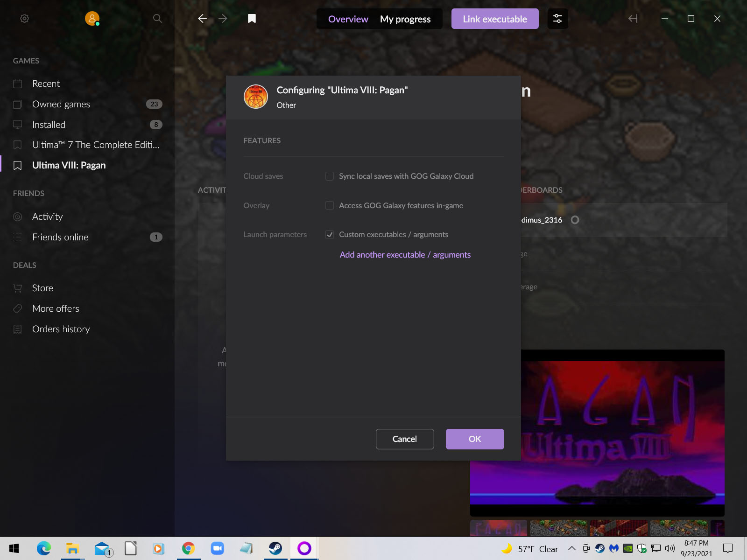Viewport: 747px width, 560px height.
Task: Click the Ultima VIII game logo in dialog
Action: point(256,97)
